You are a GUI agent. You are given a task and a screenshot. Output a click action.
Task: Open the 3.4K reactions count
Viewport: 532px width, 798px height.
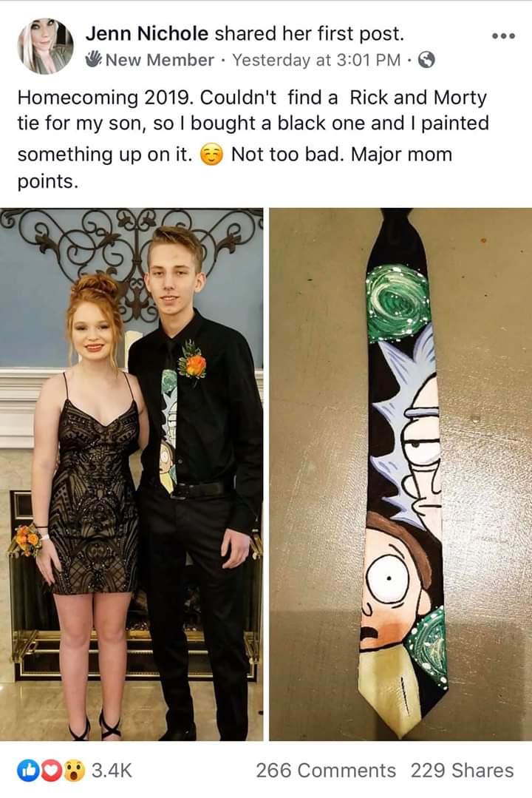pyautogui.click(x=112, y=771)
